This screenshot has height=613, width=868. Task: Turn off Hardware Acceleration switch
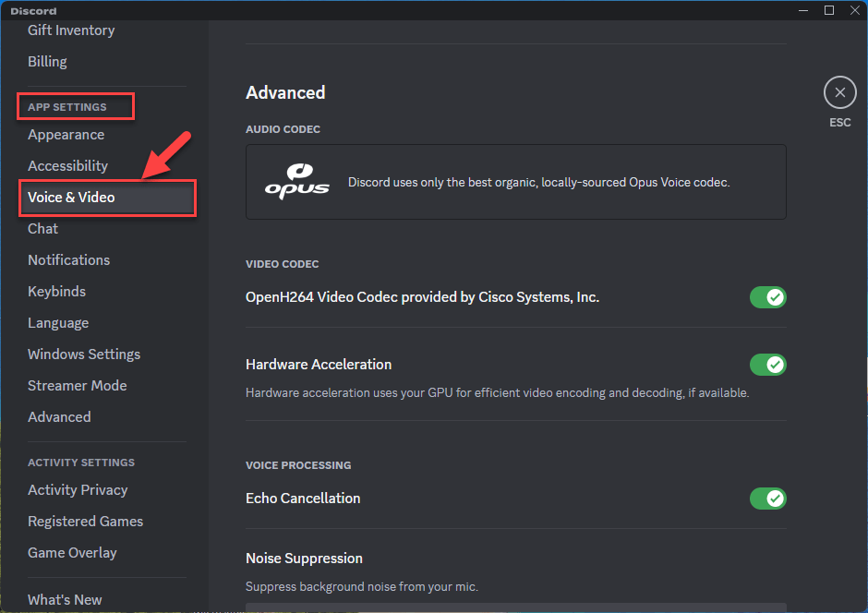point(767,365)
